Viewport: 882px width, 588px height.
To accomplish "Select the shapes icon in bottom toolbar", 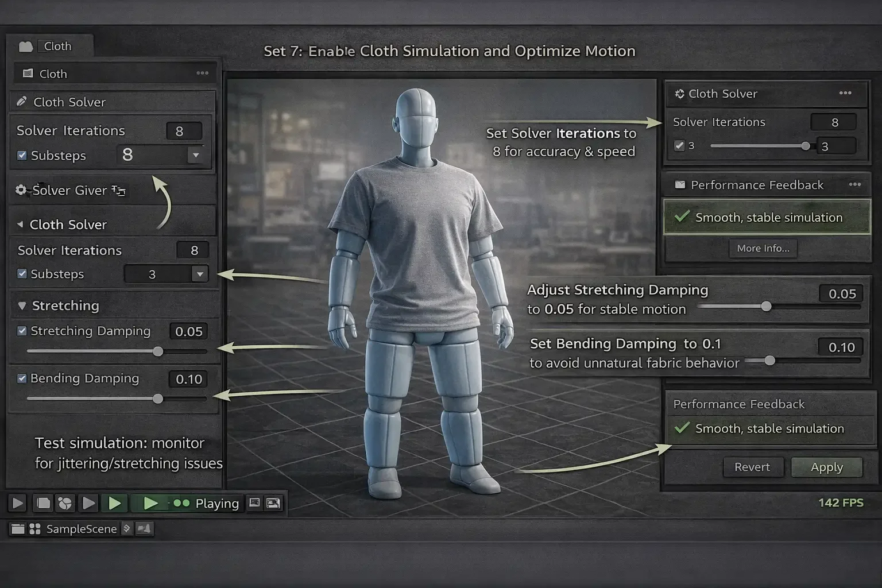I will click(64, 504).
